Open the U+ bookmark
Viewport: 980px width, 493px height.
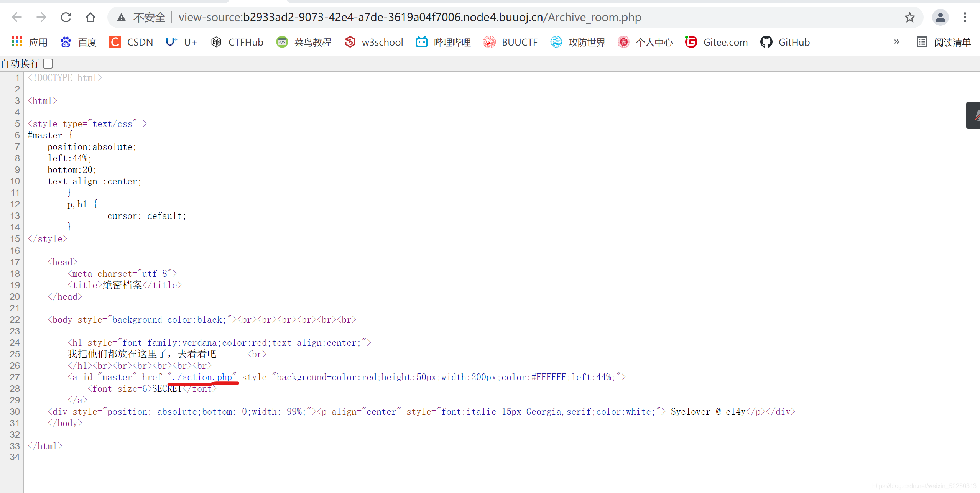pos(181,42)
